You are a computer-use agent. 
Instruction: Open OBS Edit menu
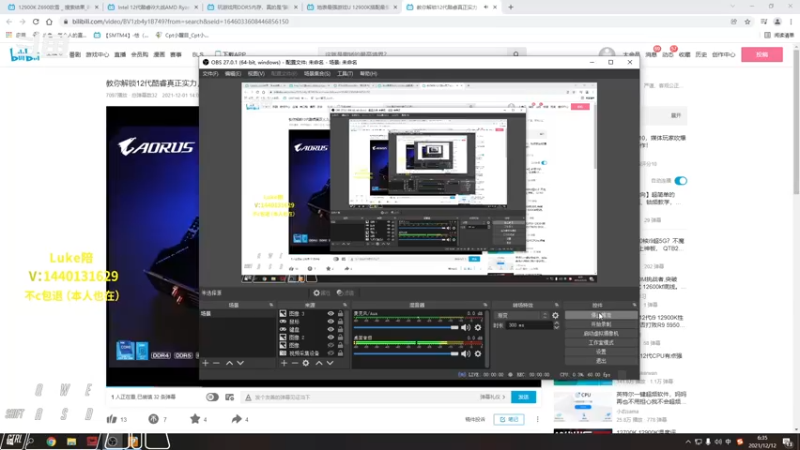pyautogui.click(x=233, y=73)
